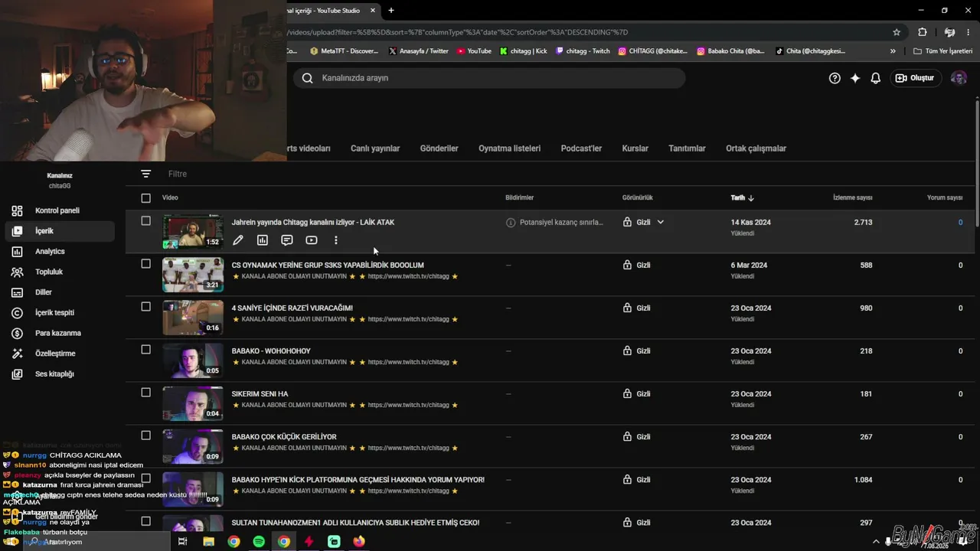
Task: Open YouTube Studio notifications bell
Action: click(876, 78)
